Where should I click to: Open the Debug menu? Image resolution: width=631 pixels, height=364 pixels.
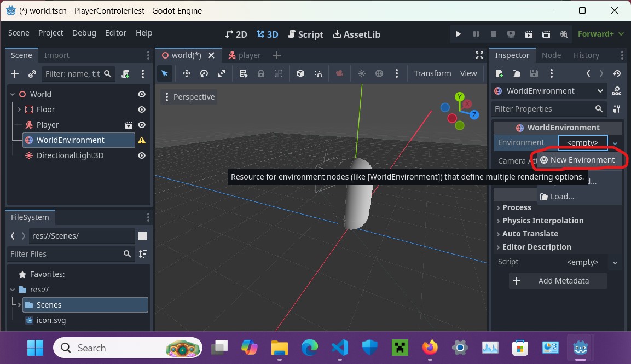tap(84, 33)
